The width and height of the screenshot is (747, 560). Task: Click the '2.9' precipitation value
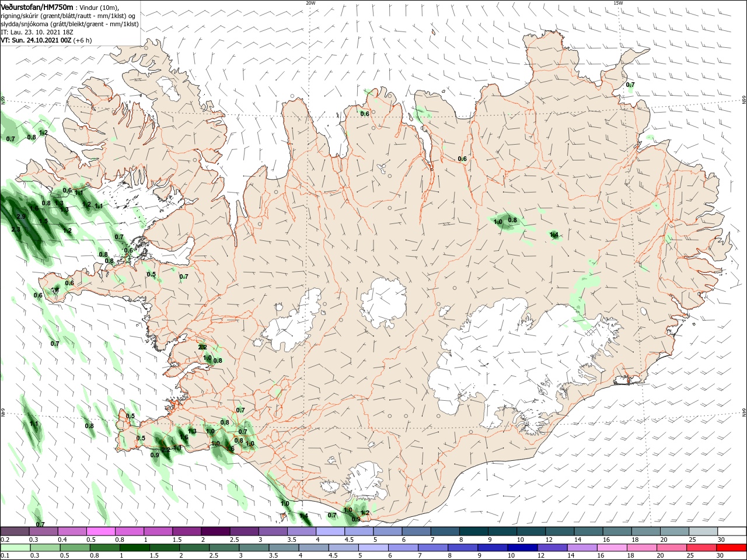pyautogui.click(x=22, y=216)
